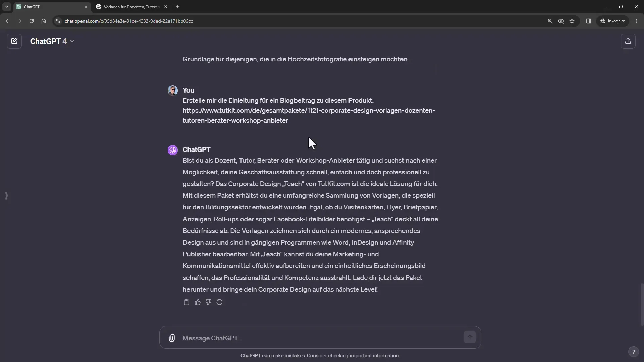644x362 pixels.
Task: Click the copy response icon
Action: tap(186, 302)
